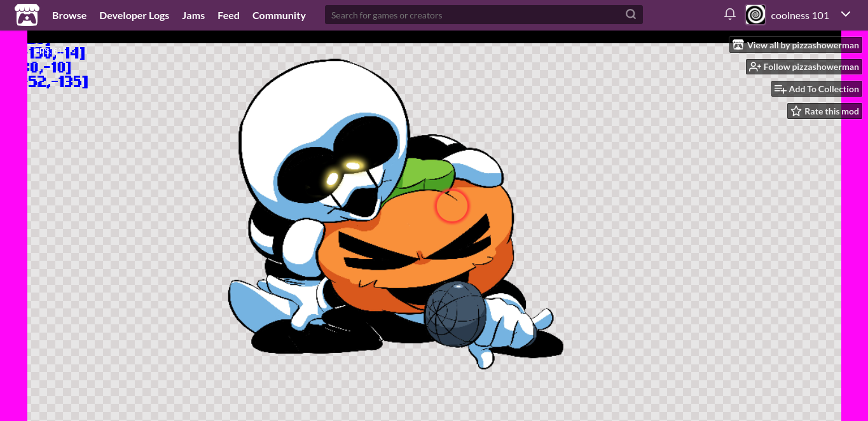Open the Jams page
The image size is (868, 421).
click(x=193, y=15)
